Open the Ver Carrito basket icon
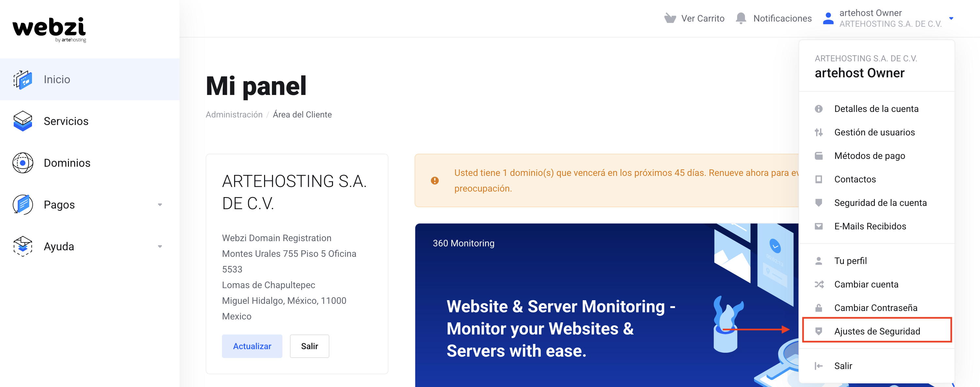Image resolution: width=980 pixels, height=387 pixels. pyautogui.click(x=670, y=18)
